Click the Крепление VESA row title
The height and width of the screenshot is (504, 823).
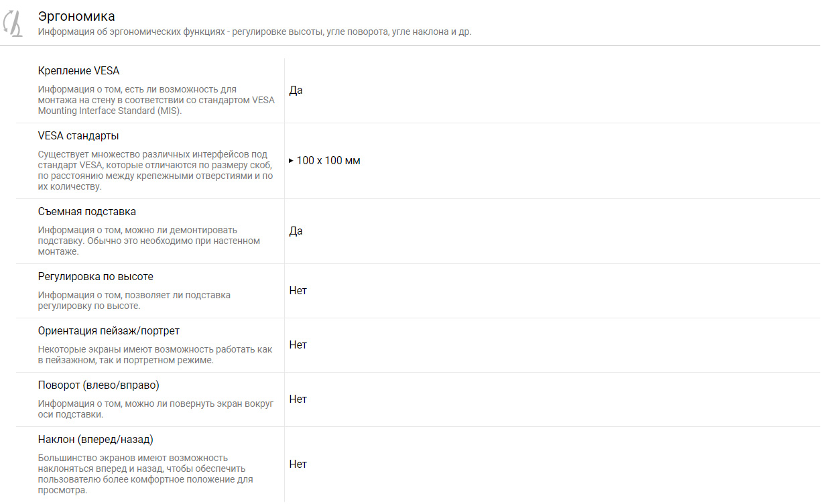[79, 70]
